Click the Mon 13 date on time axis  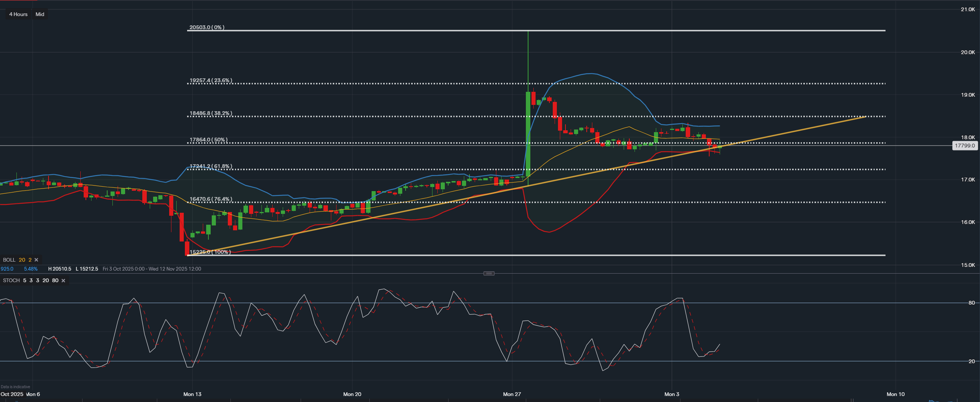pos(192,394)
